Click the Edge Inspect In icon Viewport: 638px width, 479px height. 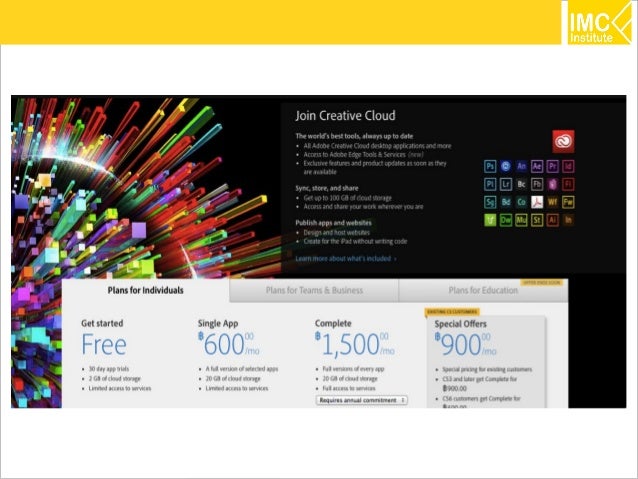click(x=568, y=220)
